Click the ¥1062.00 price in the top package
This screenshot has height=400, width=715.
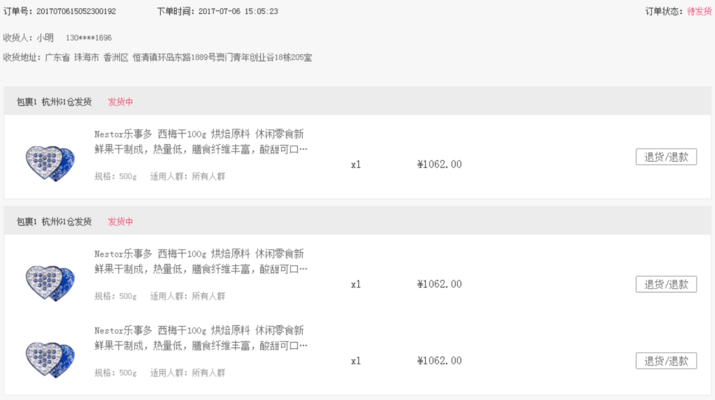click(439, 164)
